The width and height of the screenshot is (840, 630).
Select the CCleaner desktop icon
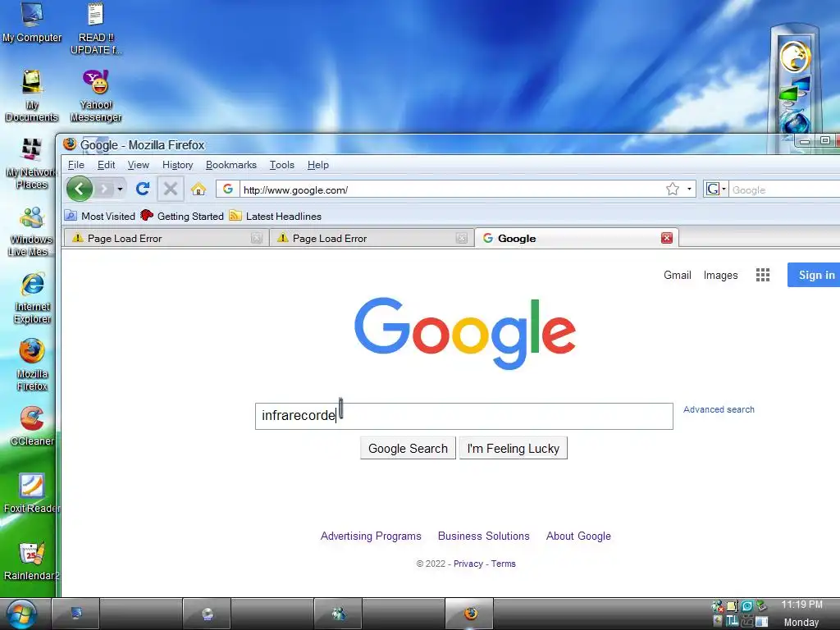tap(32, 426)
